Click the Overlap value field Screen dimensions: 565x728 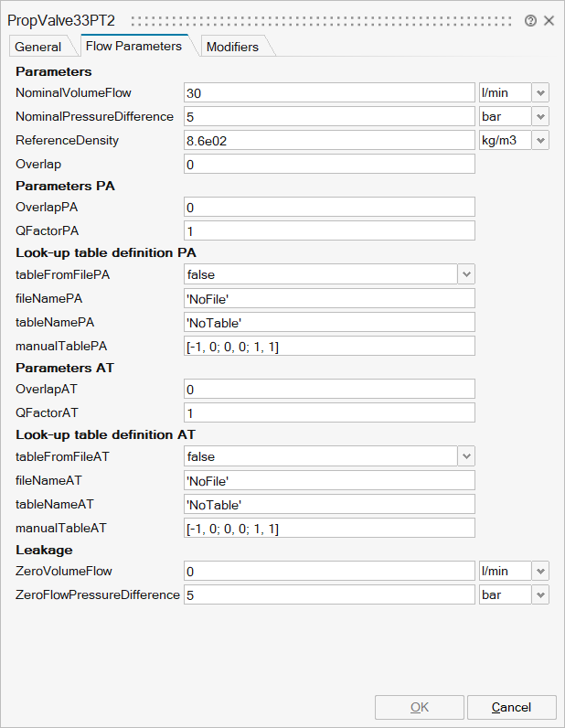click(x=329, y=165)
